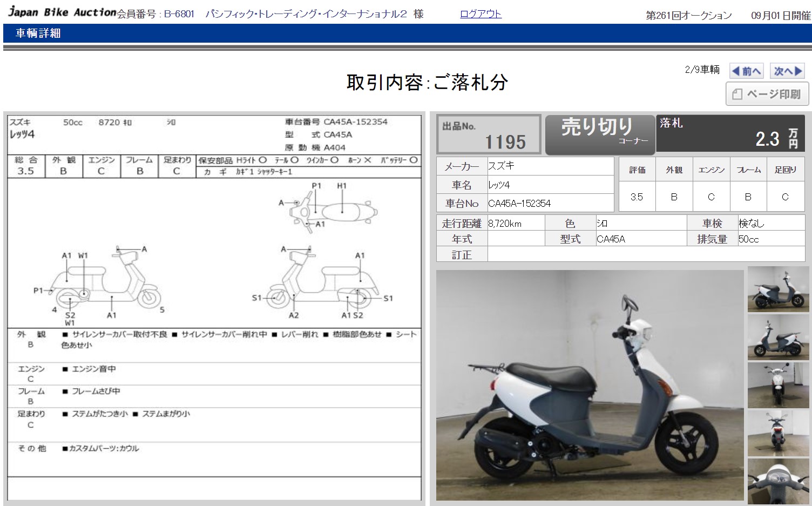Select the 2/9車輌 page counter
The height and width of the screenshot is (506, 812).
[x=702, y=70]
